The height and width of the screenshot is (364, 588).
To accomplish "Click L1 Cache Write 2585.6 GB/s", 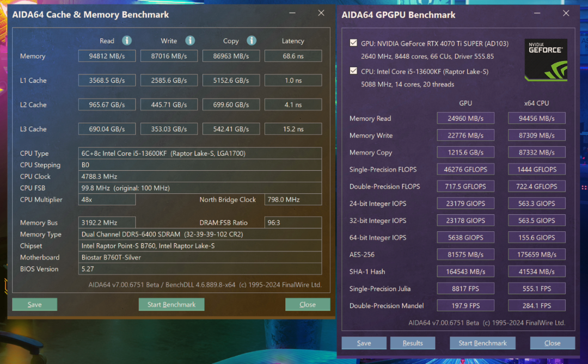I will point(169,80).
